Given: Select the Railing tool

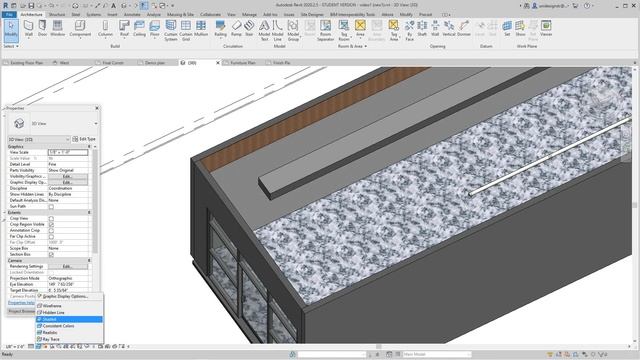Looking at the screenshot, I should point(220,29).
